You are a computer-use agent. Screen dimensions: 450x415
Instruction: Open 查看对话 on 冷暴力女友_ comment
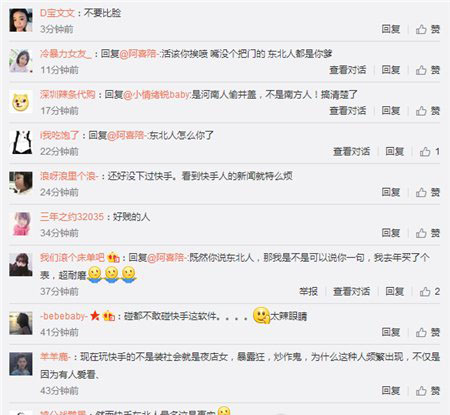click(x=348, y=70)
